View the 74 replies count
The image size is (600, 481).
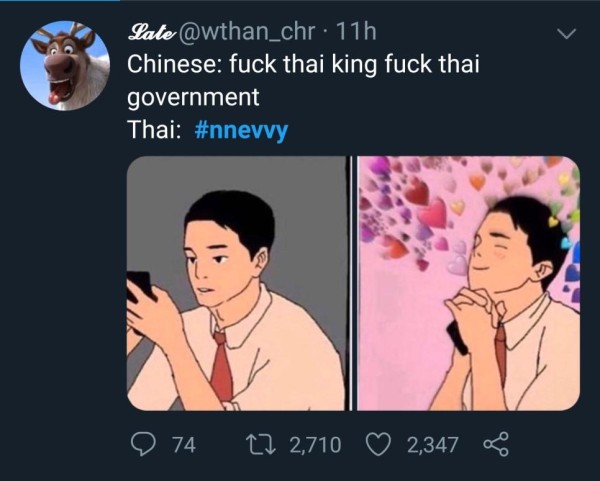184,445
